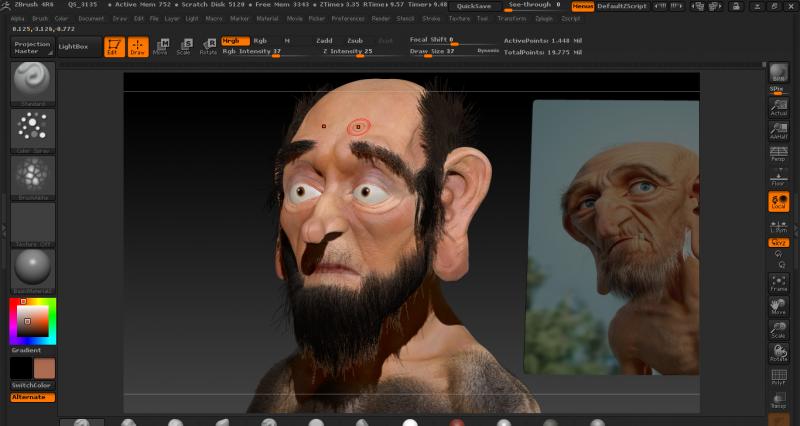This screenshot has width=800, height=426.
Task: Select the Scale tool in top shelf
Action: [x=184, y=46]
